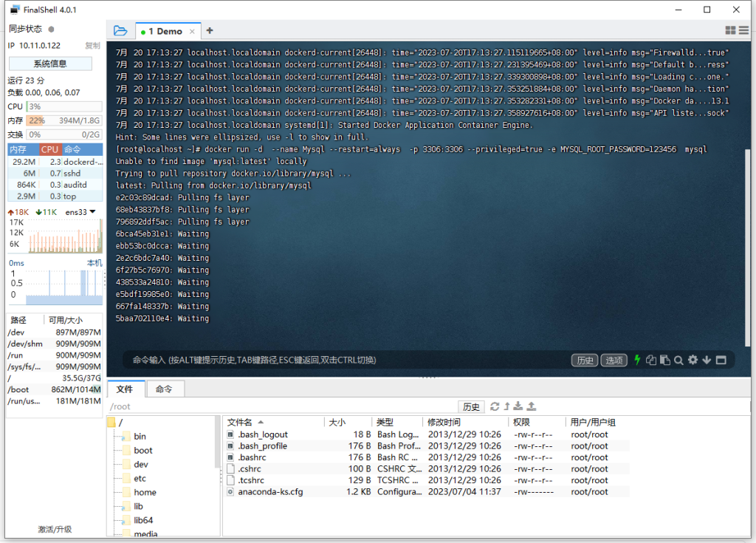Click the 复制 link beside IP address
Screen dimensions: 756x543
tap(92, 45)
